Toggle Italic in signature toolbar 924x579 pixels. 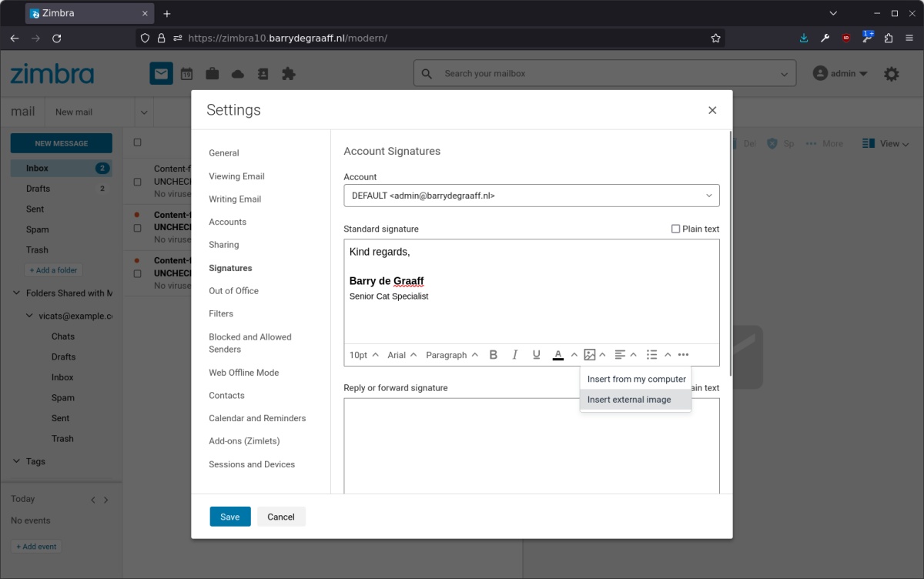coord(515,355)
